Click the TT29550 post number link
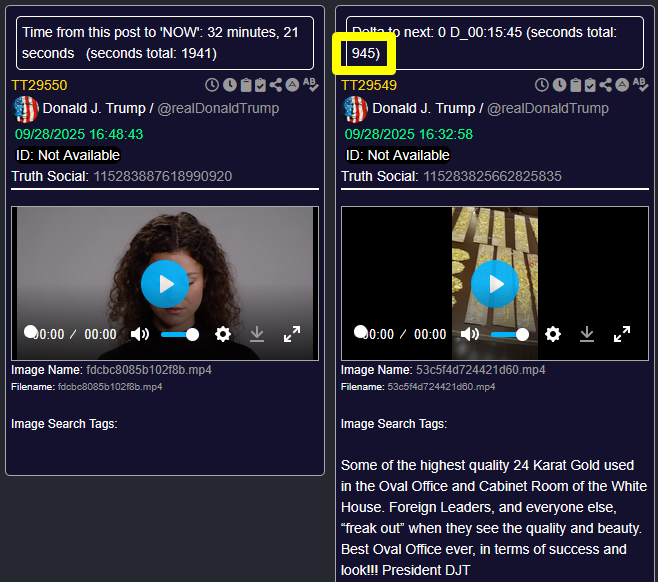This screenshot has width=658, height=582. [39, 85]
